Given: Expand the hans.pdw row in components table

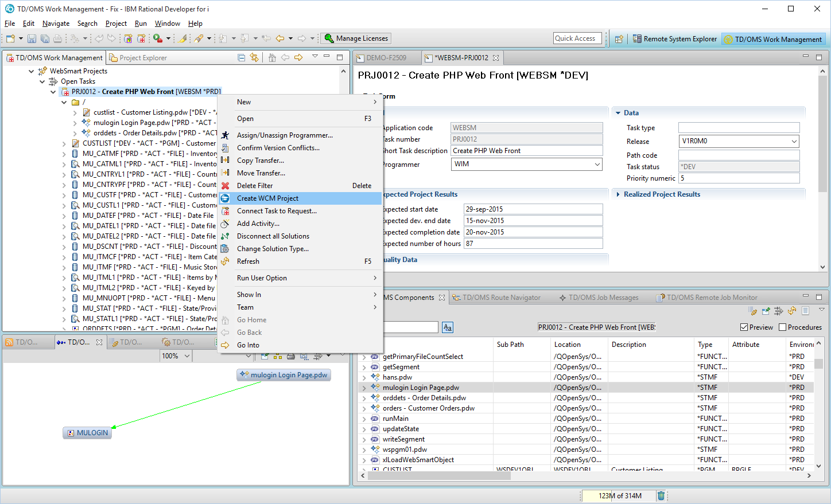Looking at the screenshot, I should point(363,377).
